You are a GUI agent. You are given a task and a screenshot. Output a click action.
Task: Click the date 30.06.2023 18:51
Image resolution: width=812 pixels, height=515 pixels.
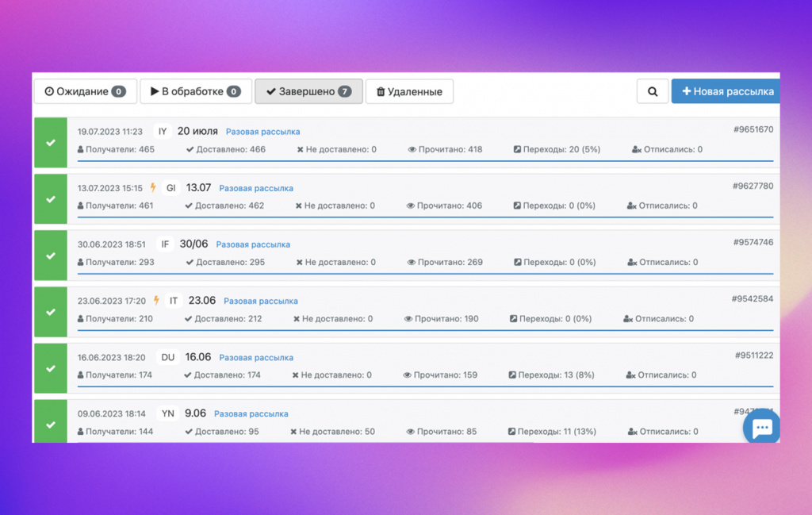coord(111,244)
